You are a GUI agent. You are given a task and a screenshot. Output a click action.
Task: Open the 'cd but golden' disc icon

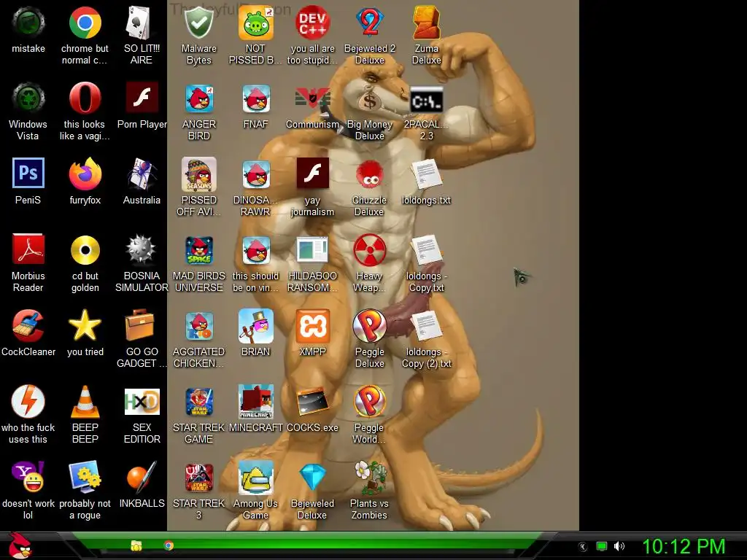85,249
